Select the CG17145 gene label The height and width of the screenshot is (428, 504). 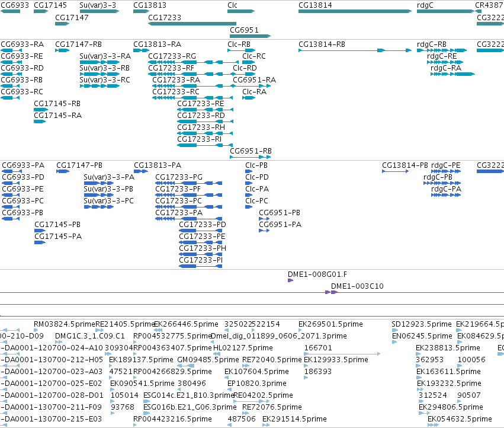50,5
